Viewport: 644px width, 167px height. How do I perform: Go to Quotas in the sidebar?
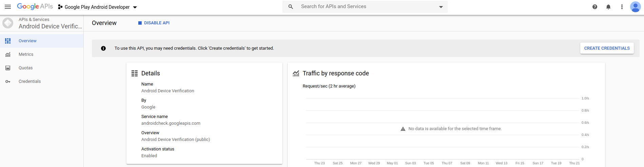point(25,68)
